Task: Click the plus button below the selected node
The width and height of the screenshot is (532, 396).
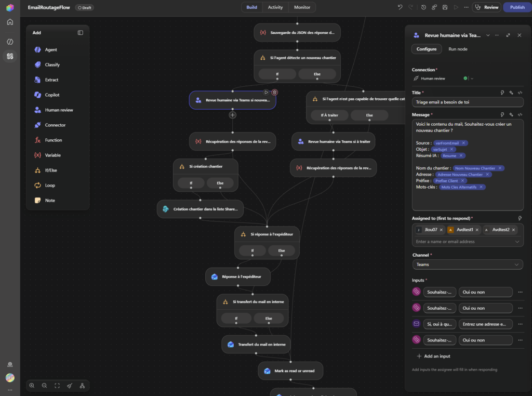Action: [x=232, y=115]
